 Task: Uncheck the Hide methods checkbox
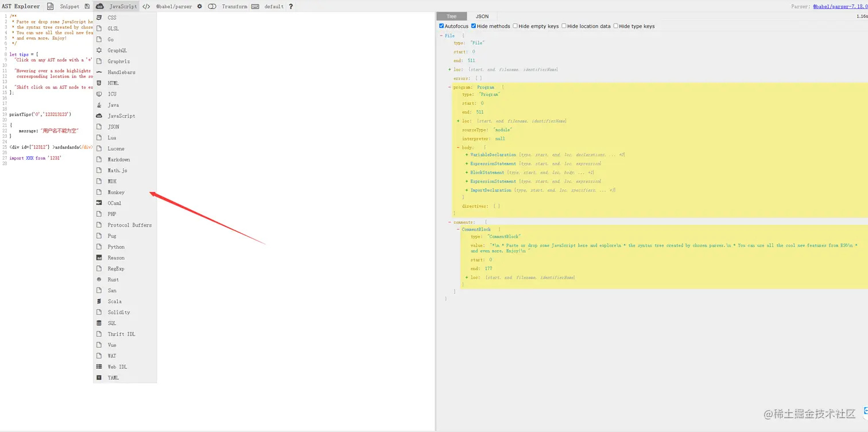474,26
